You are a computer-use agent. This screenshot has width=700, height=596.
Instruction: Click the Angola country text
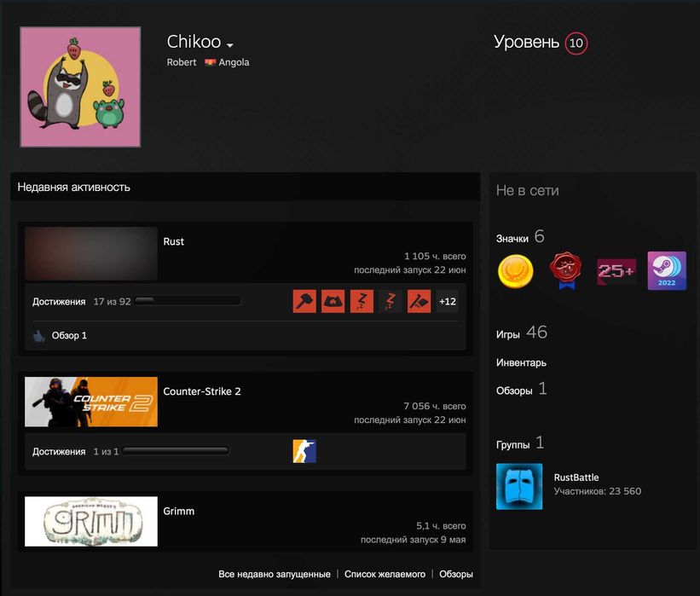[234, 62]
